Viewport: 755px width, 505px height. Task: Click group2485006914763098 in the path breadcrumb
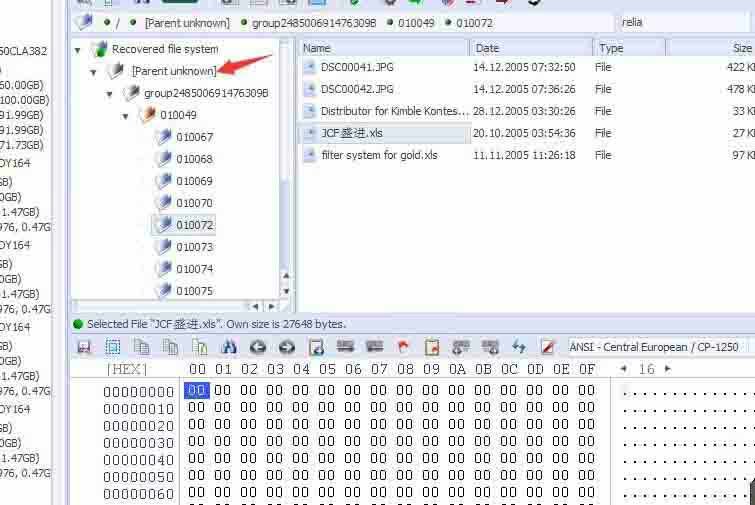(314, 22)
